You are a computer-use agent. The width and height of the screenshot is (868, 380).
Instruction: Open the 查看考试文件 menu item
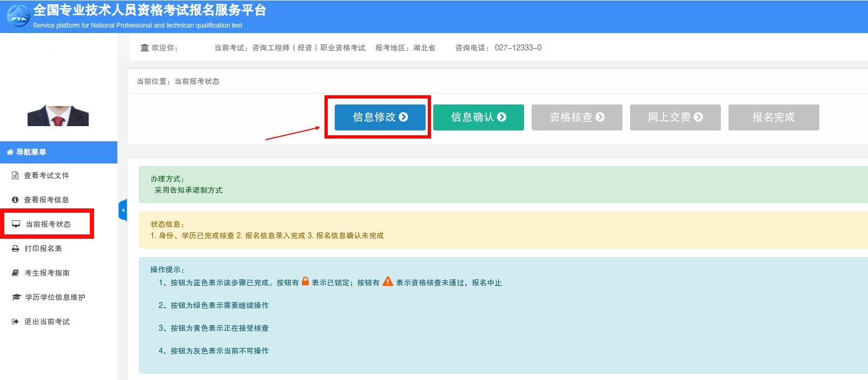(47, 175)
